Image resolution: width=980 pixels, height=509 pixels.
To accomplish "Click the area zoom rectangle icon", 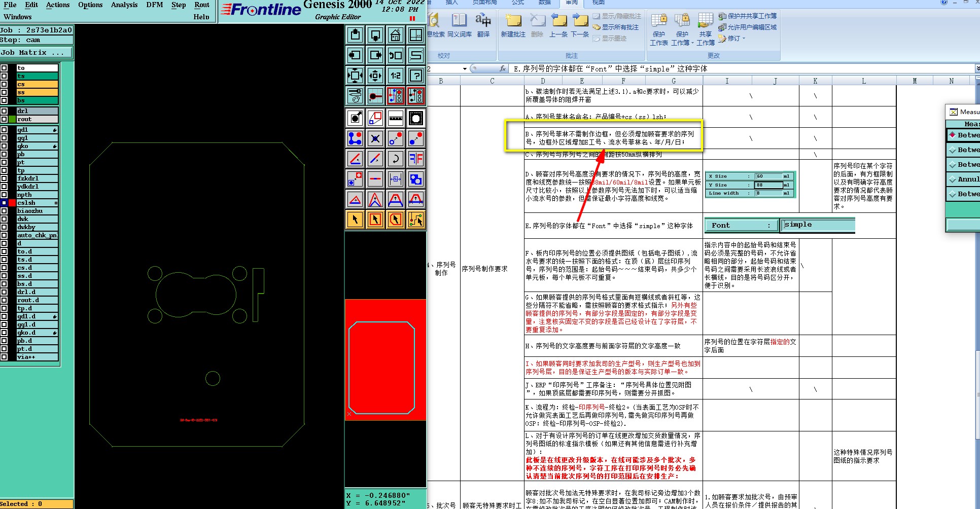I will click(x=375, y=119).
